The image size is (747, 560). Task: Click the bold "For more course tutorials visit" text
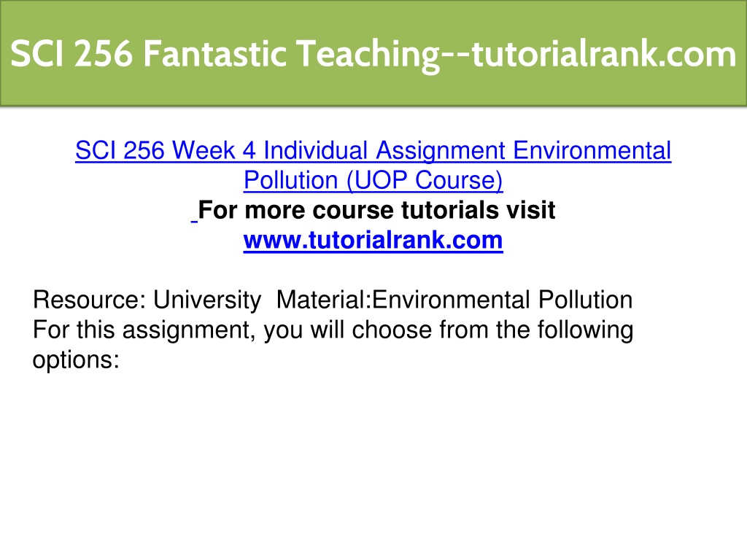click(x=376, y=210)
